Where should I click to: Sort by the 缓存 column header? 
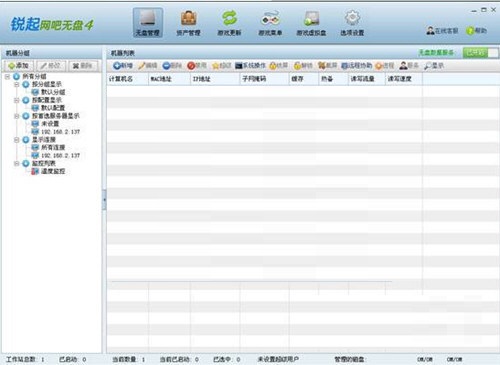click(x=304, y=79)
